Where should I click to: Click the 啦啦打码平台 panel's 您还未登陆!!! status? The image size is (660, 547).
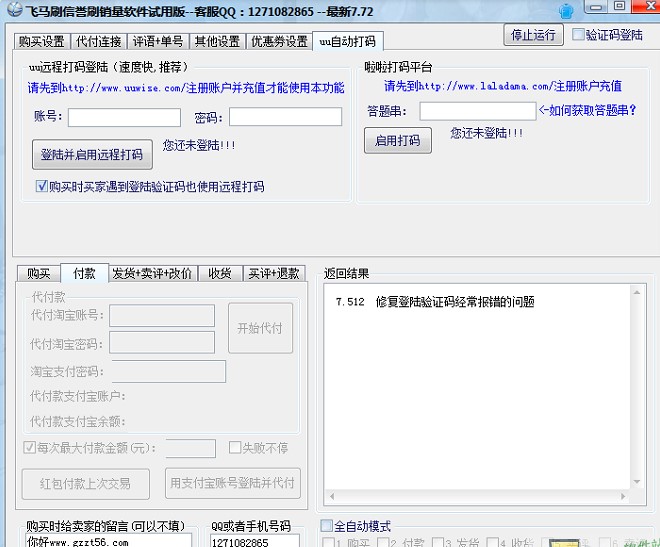click(x=487, y=133)
